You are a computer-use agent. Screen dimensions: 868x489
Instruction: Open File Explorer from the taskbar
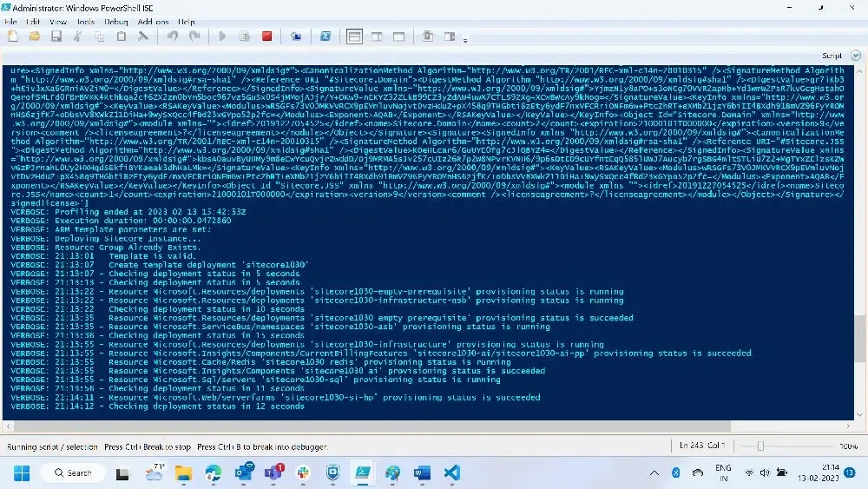coord(183,473)
